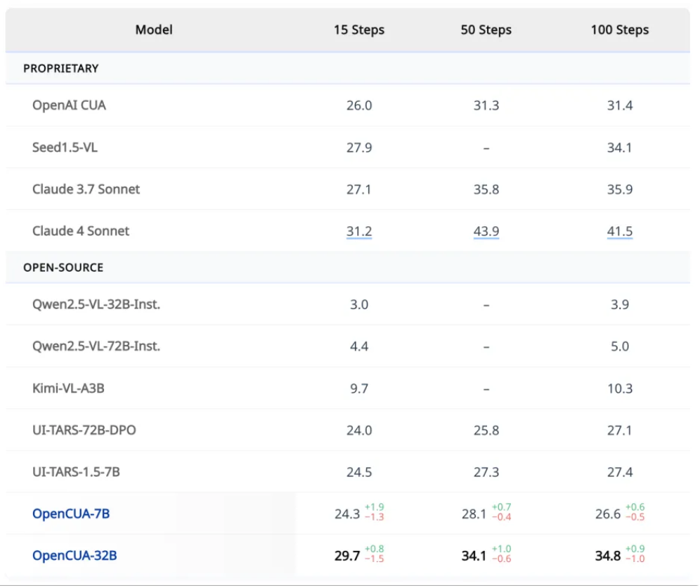
Task: Click Claude 4 Sonnet's underlined 31.2 score
Action: pos(359,231)
